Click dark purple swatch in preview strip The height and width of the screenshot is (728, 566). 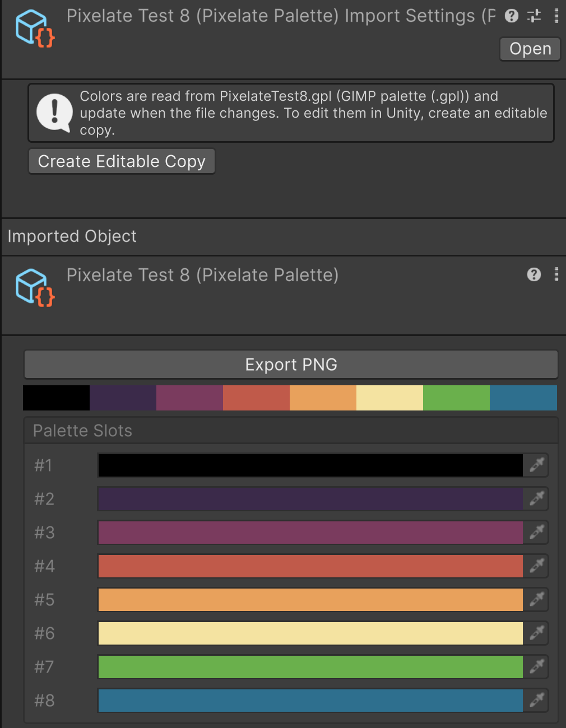click(123, 398)
